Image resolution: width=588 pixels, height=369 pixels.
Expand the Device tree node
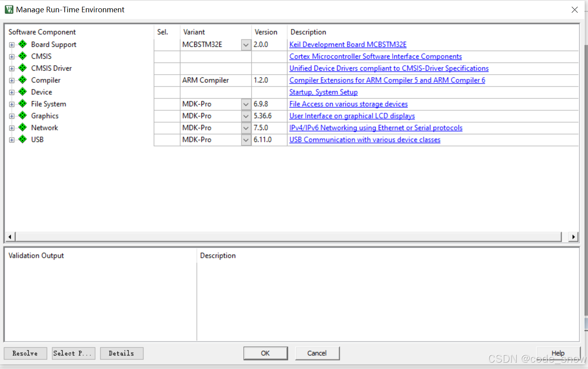[x=12, y=92]
